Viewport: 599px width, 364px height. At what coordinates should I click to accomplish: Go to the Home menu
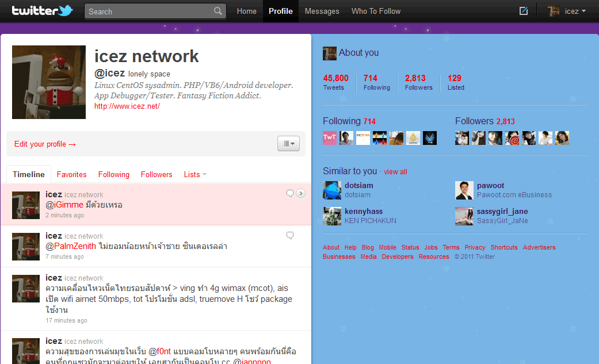pos(246,11)
